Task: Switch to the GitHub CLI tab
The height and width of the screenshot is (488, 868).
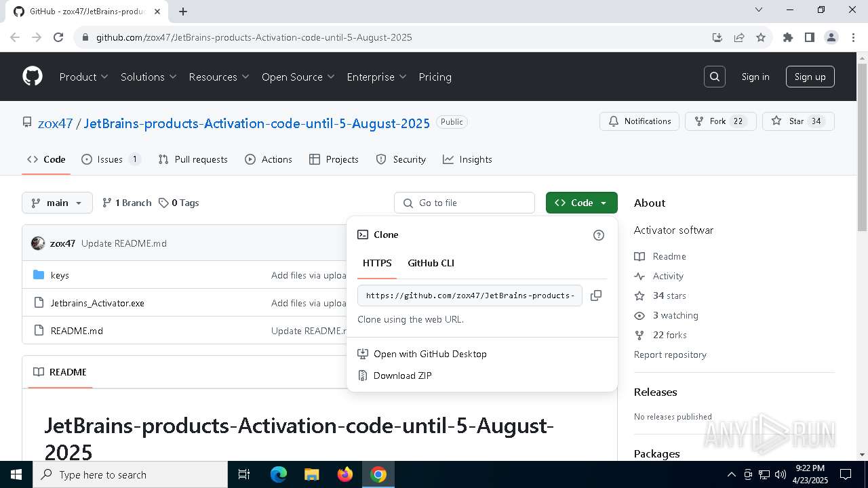Action: [x=431, y=263]
